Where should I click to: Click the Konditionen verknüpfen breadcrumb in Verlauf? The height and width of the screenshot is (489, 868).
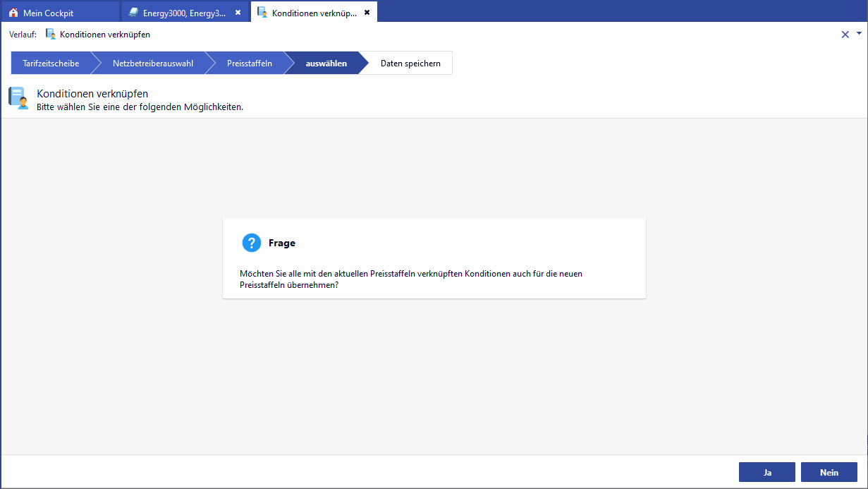click(x=104, y=34)
